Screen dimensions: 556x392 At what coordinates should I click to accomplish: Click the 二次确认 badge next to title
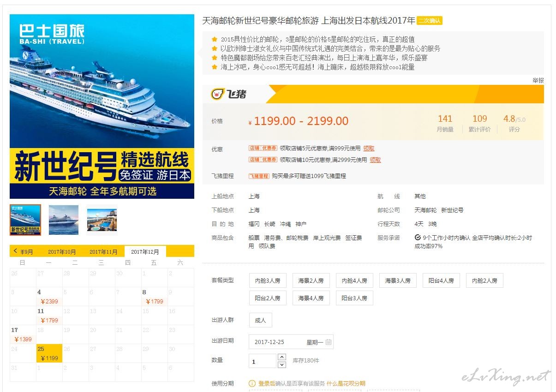(429, 21)
